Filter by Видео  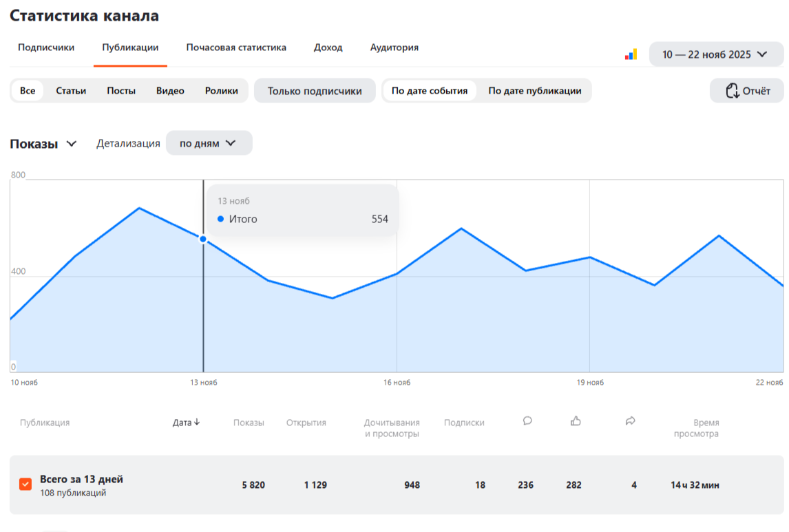pyautogui.click(x=170, y=91)
